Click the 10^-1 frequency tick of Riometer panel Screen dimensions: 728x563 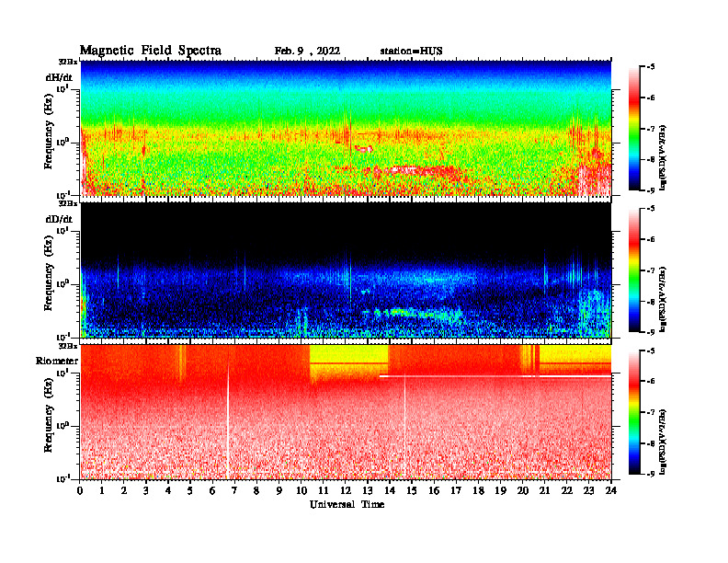pyautogui.click(x=63, y=479)
